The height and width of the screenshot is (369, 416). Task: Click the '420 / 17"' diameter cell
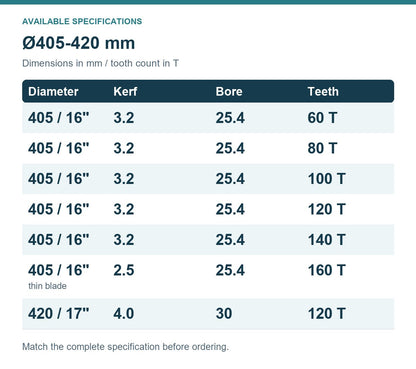coord(59,314)
